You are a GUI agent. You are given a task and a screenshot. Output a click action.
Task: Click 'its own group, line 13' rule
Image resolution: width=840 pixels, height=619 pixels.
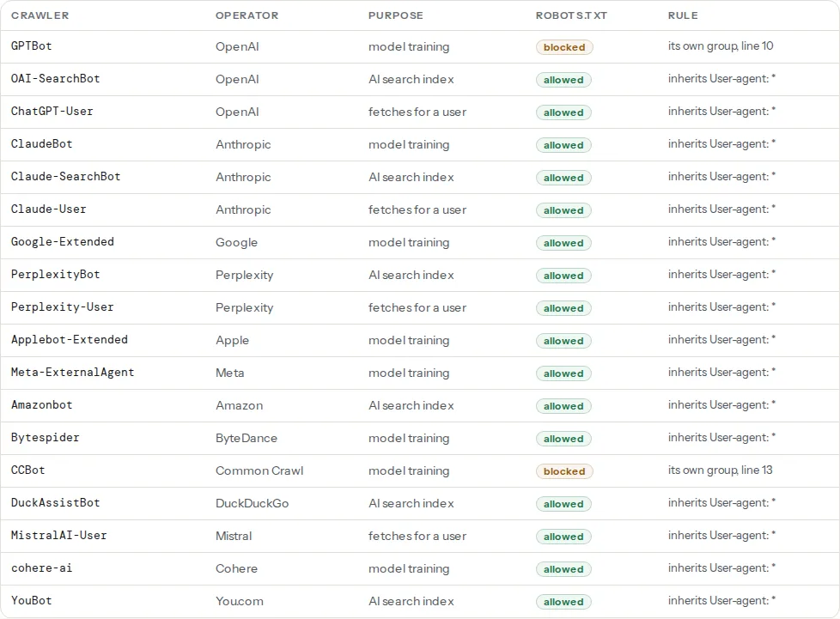[721, 470]
